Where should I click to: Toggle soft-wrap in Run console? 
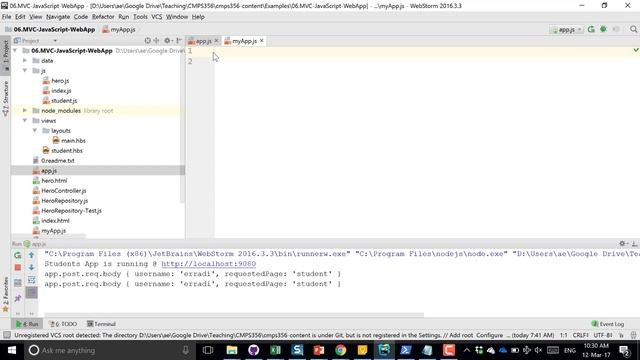click(31, 280)
